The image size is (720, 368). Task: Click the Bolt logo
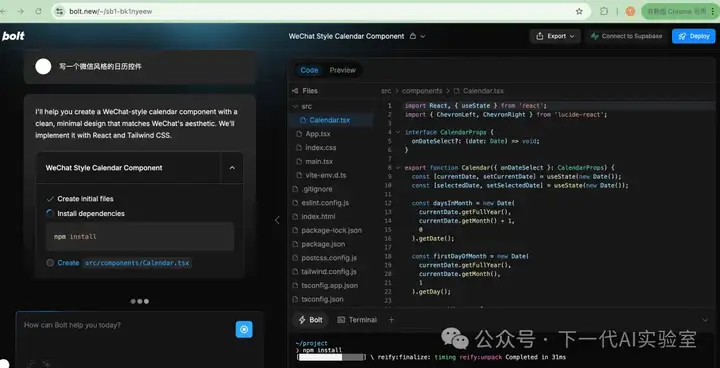point(13,36)
